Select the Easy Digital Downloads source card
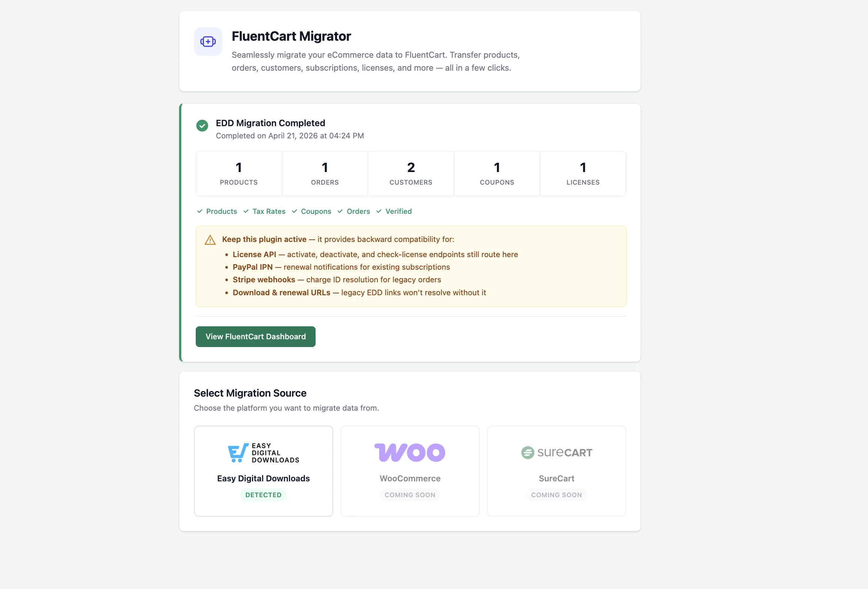Screen dimensions: 868x589 pyautogui.click(x=263, y=471)
